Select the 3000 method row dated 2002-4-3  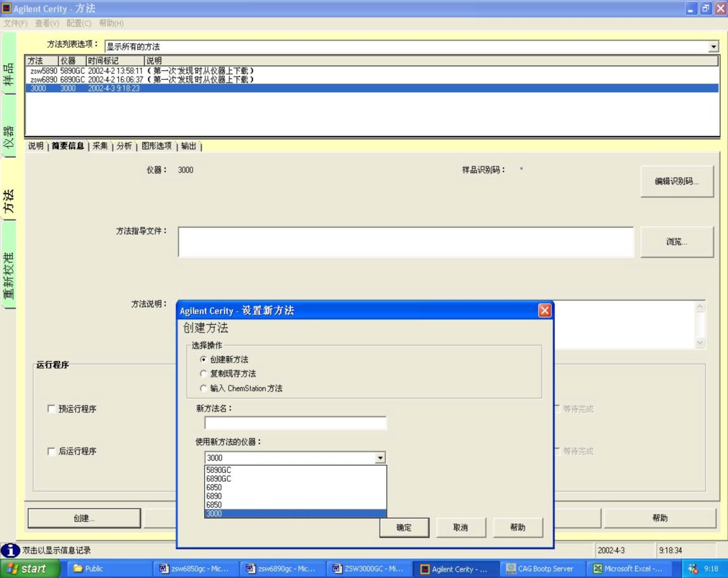(x=372, y=89)
